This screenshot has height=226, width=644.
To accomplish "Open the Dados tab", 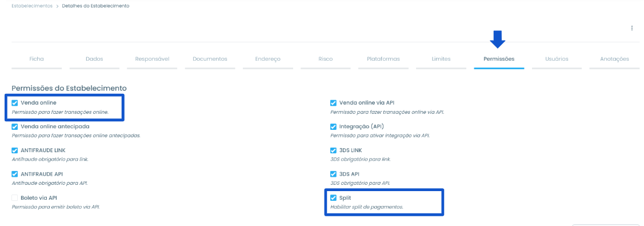I will 94,59.
